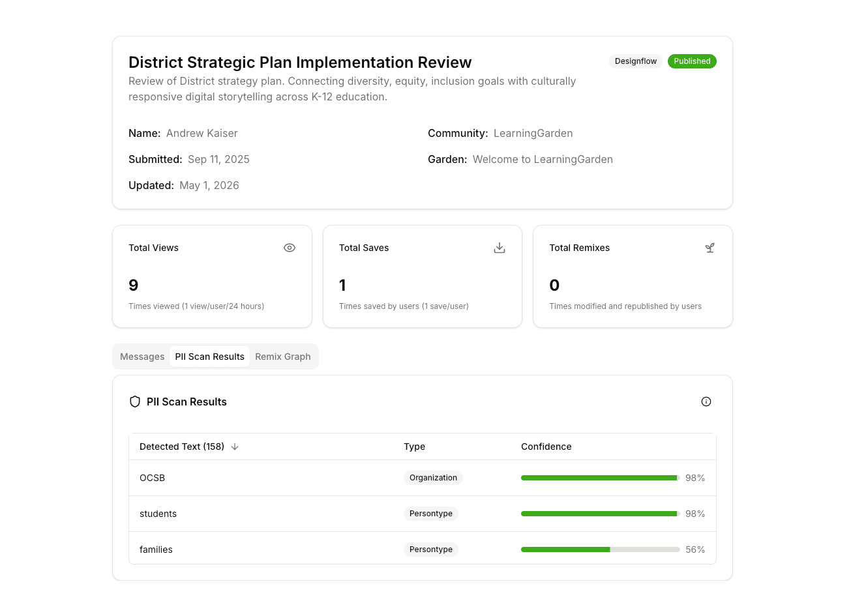The image size is (851, 616).
Task: Click the OCSB confidence bar
Action: coord(601,478)
